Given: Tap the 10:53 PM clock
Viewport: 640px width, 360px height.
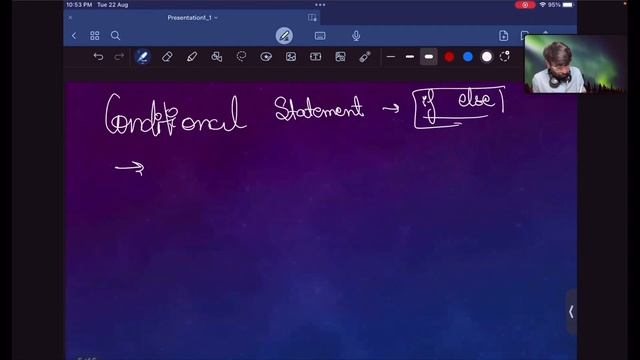Looking at the screenshot, I should [x=79, y=5].
